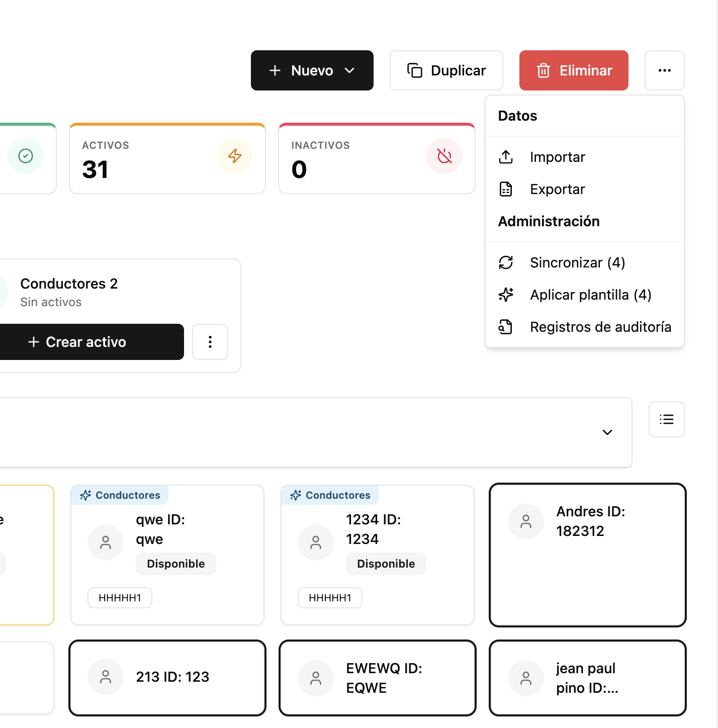Click the avatar icon on jean paul pino card
The width and height of the screenshot is (718, 728).
tap(526, 678)
